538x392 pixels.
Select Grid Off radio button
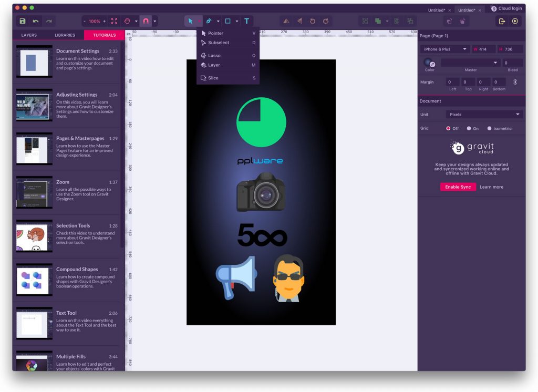[449, 128]
